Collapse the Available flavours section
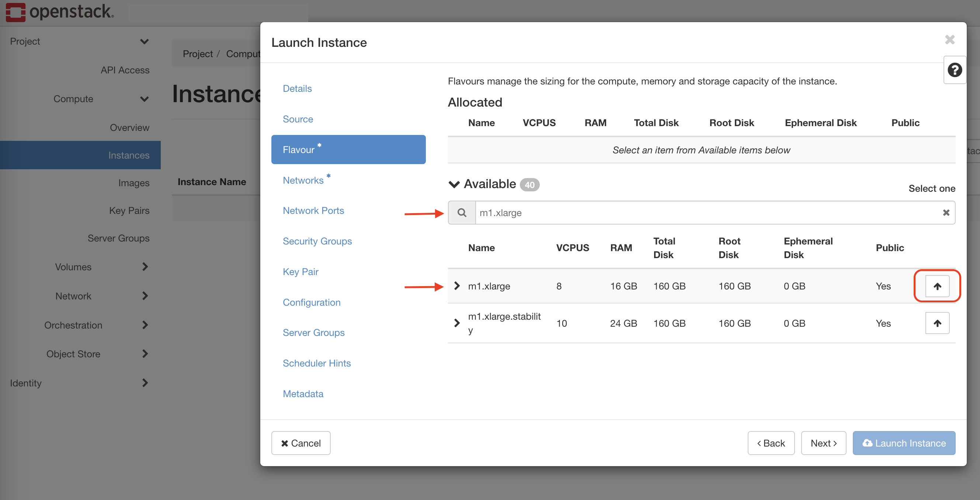This screenshot has height=500, width=980. (x=454, y=184)
